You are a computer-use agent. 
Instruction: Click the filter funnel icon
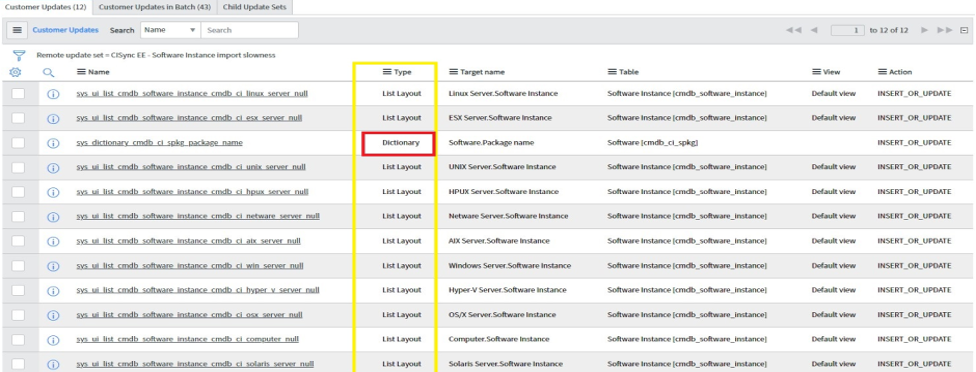19,56
